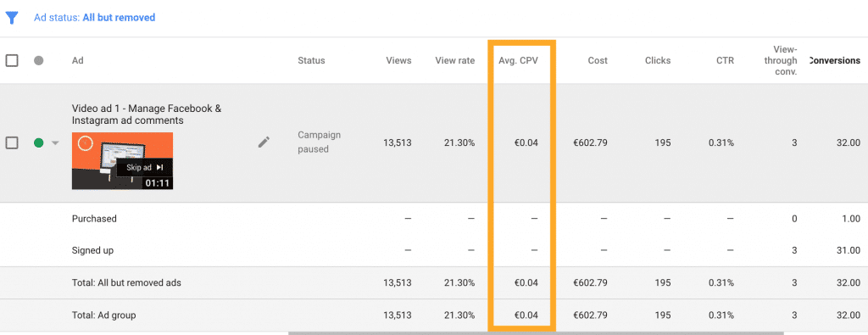
Task: Open the Video ad 1 title link
Action: pos(147,114)
